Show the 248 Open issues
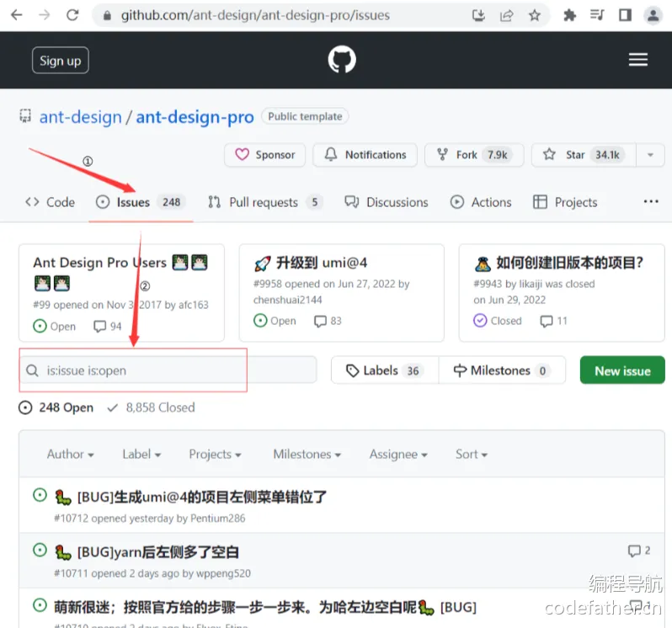 point(56,407)
